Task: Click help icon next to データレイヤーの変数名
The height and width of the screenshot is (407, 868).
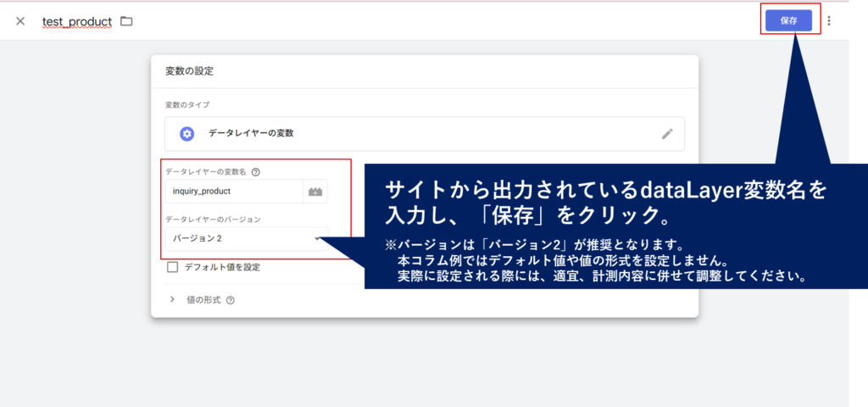Action: pyautogui.click(x=256, y=171)
